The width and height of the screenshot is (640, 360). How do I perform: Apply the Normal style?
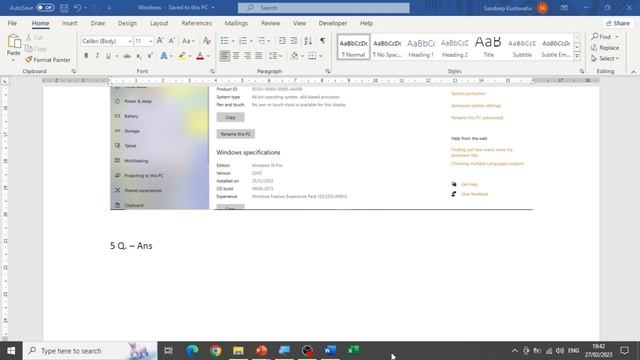[353, 47]
